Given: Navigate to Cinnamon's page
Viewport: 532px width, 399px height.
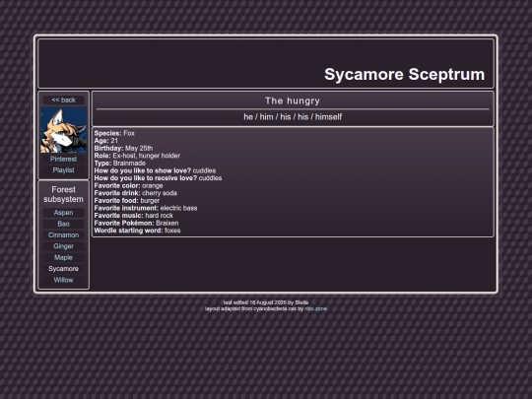Looking at the screenshot, I should point(63,235).
